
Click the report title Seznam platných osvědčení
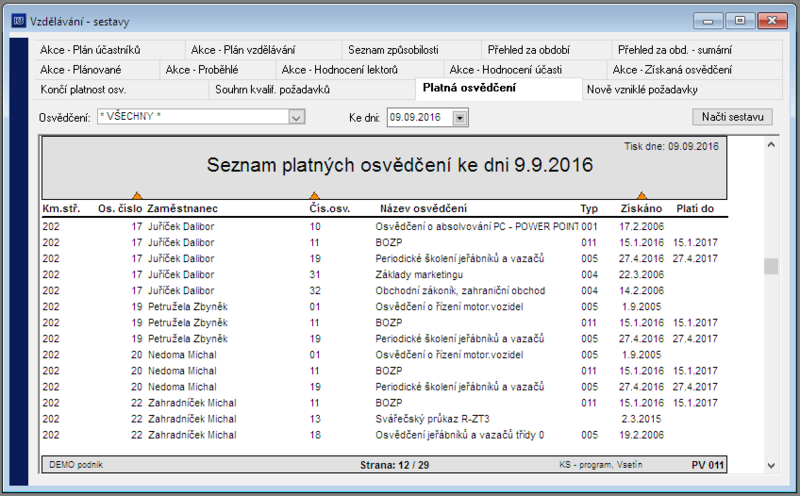point(400,165)
